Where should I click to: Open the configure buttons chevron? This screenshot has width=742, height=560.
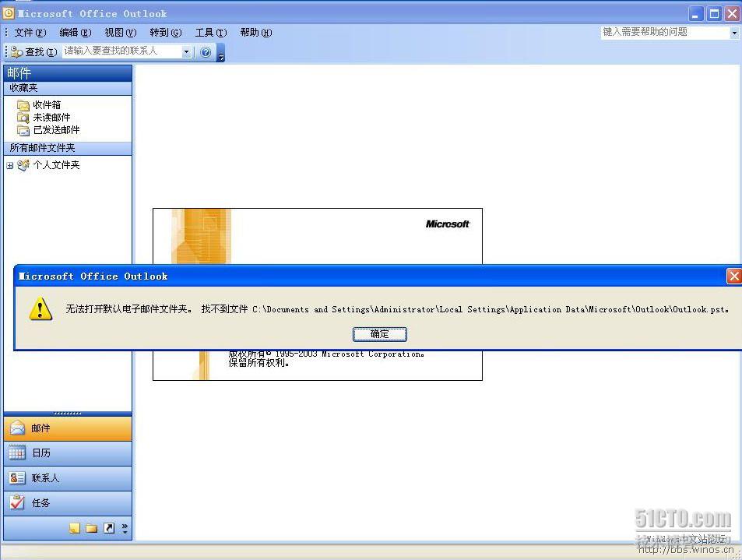tap(125, 528)
